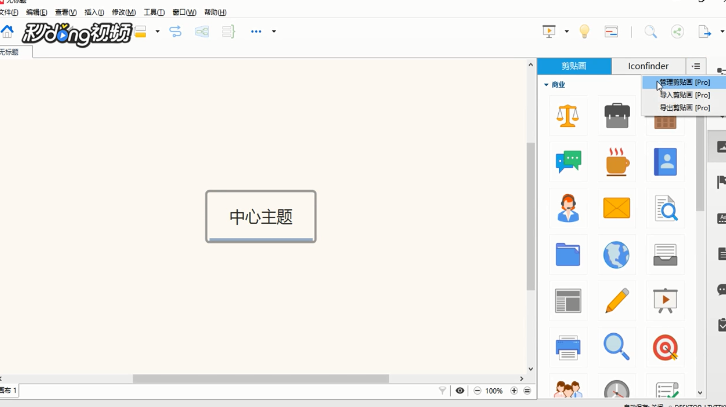Screen dimensions: 726x407
Task: Open the clip art panel menu icon
Action: (x=696, y=66)
